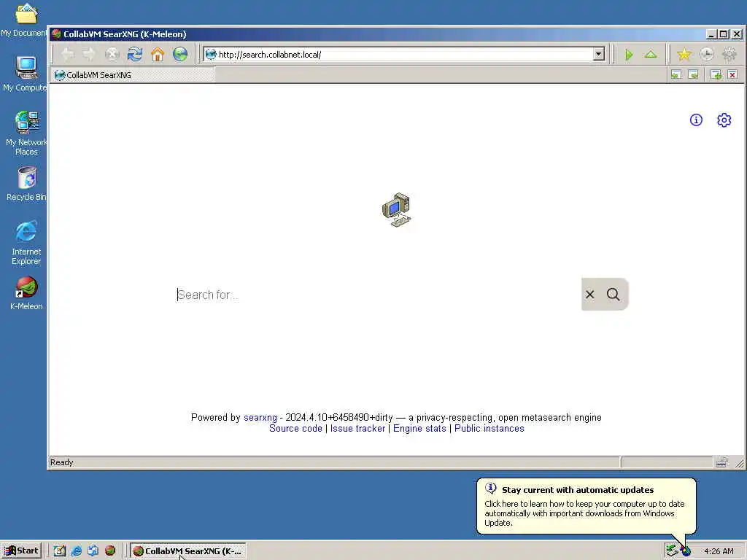The image size is (747, 560).
Task: Click the automatic updates balloon notification
Action: (x=587, y=506)
